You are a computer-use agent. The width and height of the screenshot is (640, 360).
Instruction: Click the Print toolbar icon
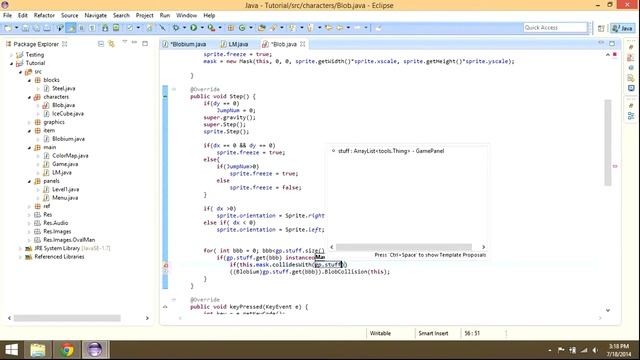click(x=47, y=28)
